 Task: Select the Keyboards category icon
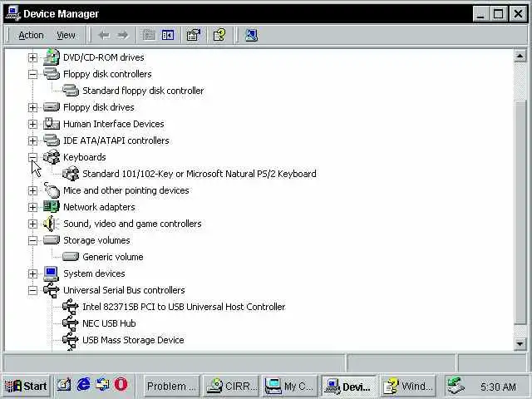point(52,157)
